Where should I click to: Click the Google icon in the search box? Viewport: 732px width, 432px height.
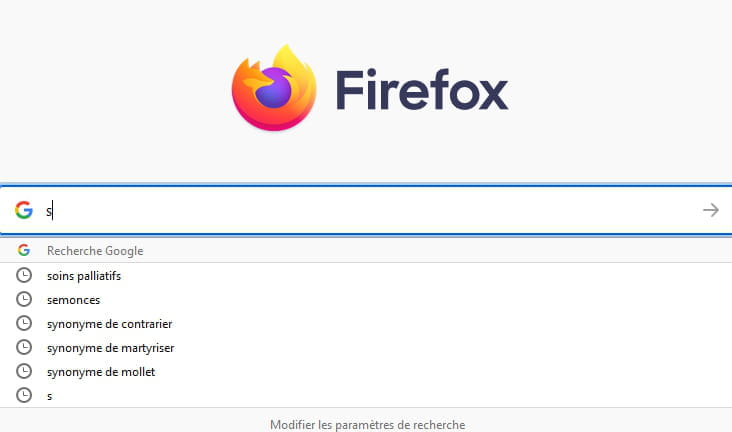point(24,210)
